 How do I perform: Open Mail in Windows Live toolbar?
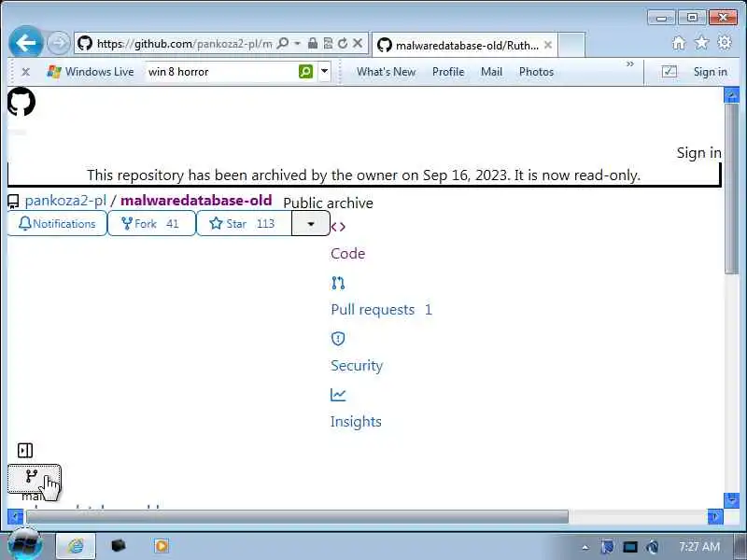coord(491,72)
